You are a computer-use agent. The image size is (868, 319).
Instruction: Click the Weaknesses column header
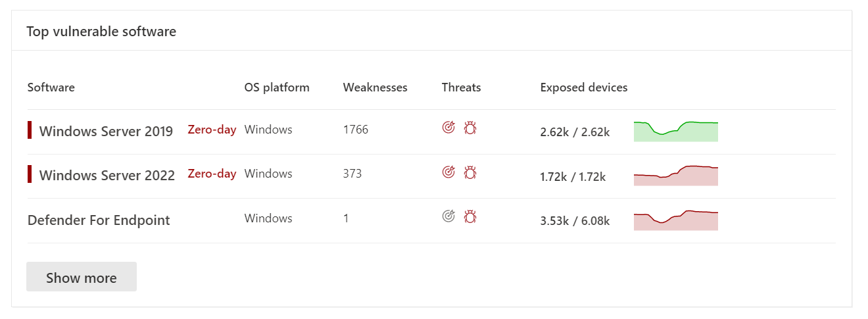pos(375,87)
